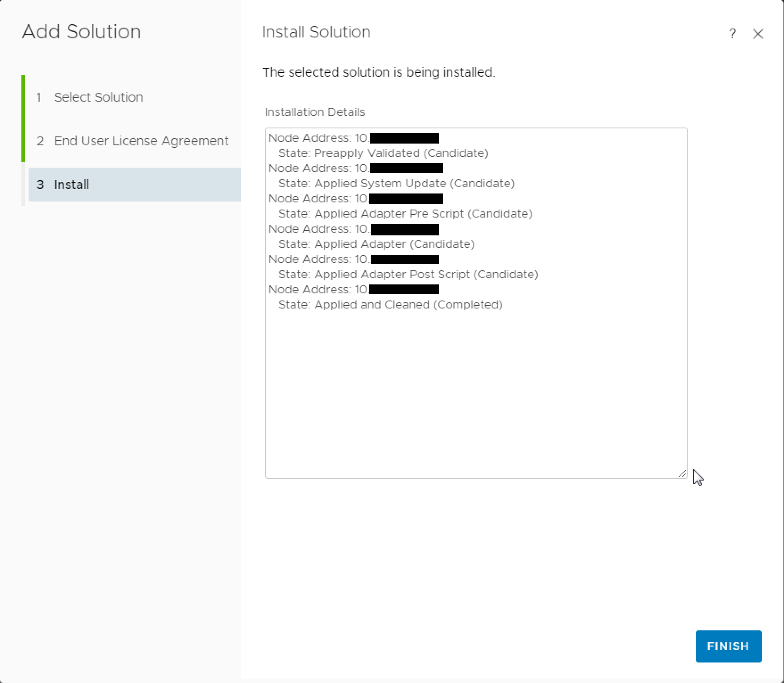Close the Add Solution dialog
The height and width of the screenshot is (683, 784).
[758, 34]
